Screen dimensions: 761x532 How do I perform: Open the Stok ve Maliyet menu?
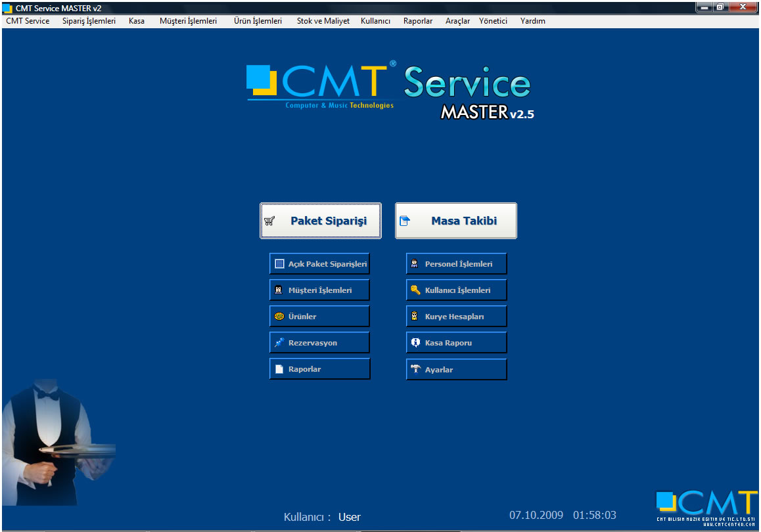click(323, 21)
